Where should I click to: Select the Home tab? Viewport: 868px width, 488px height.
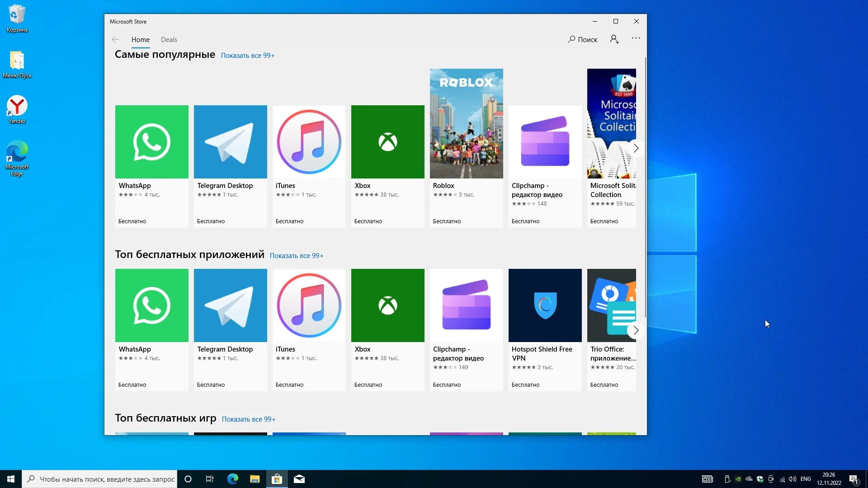[140, 40]
